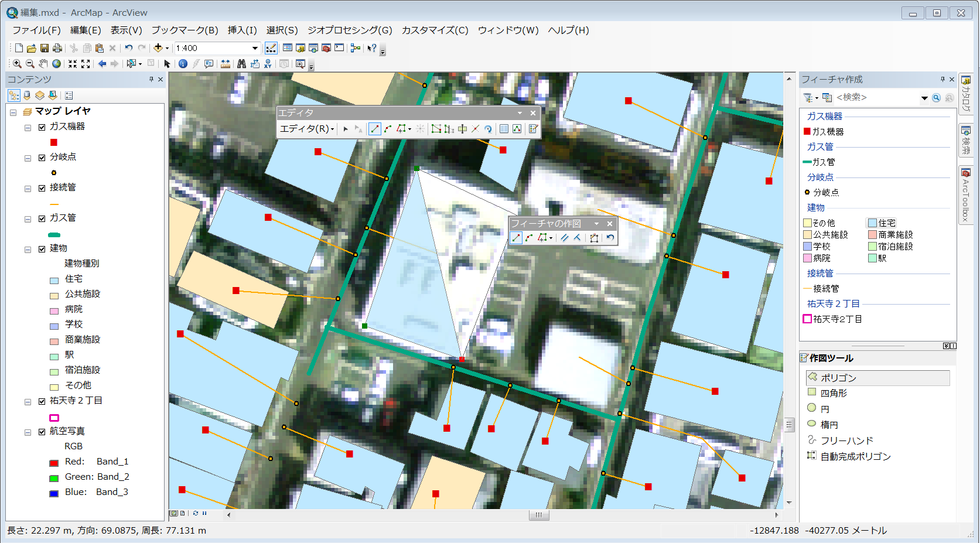The image size is (980, 543).
Task: Collapse the ガス機器 layer legend
Action: click(28, 127)
